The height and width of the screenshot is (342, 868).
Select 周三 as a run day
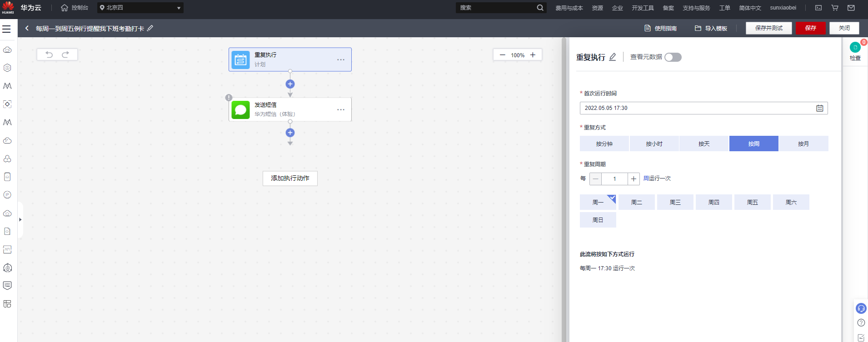pyautogui.click(x=675, y=202)
